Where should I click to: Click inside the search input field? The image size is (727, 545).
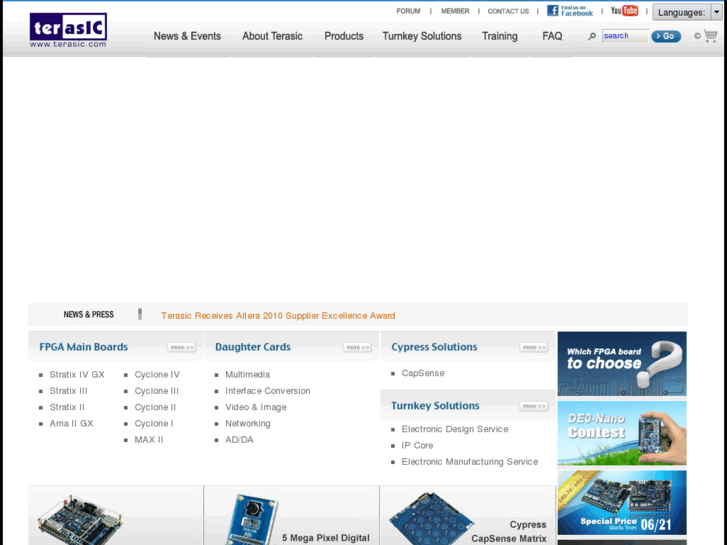coord(625,36)
